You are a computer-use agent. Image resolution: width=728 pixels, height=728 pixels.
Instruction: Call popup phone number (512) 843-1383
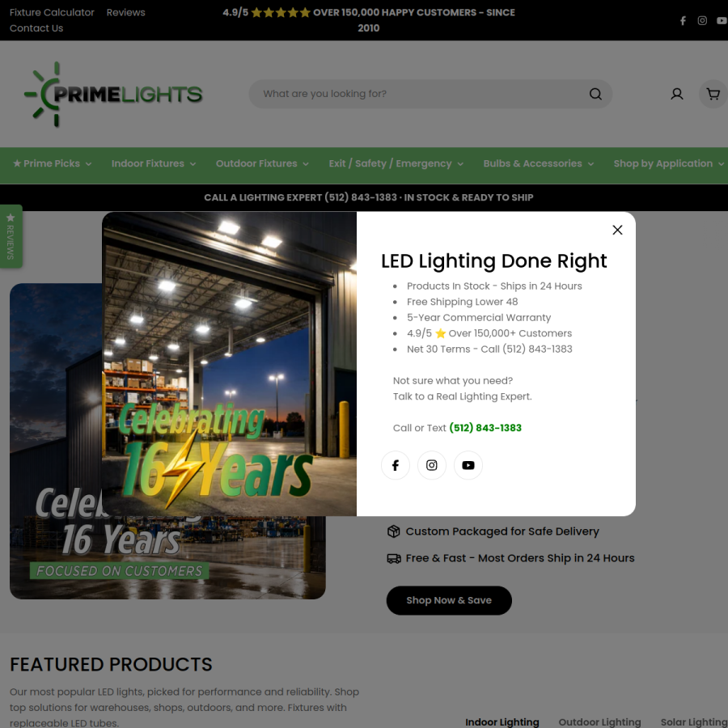click(x=485, y=428)
